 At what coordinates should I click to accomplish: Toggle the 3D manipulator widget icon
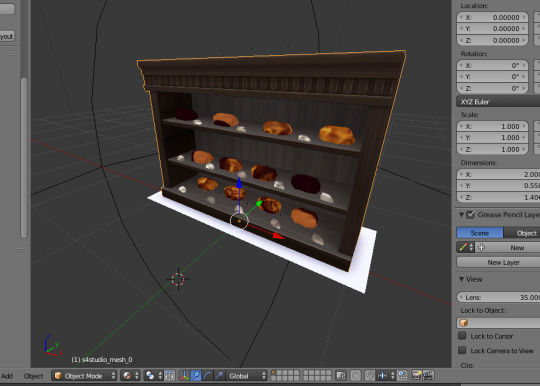184,376
